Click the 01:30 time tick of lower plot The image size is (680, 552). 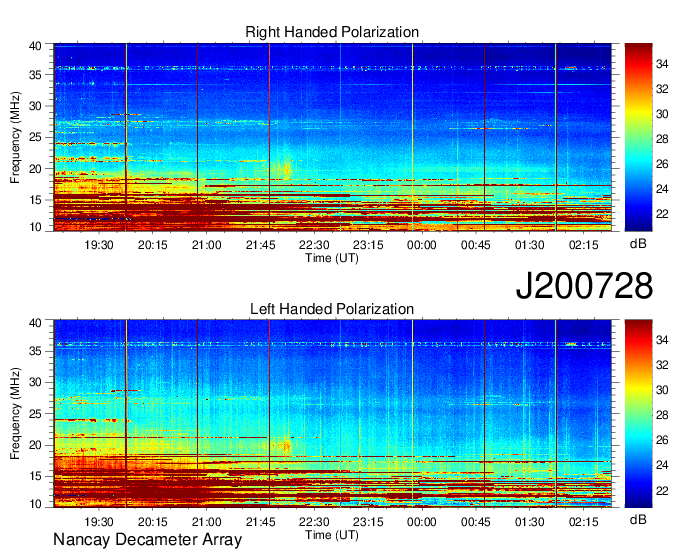point(530,522)
